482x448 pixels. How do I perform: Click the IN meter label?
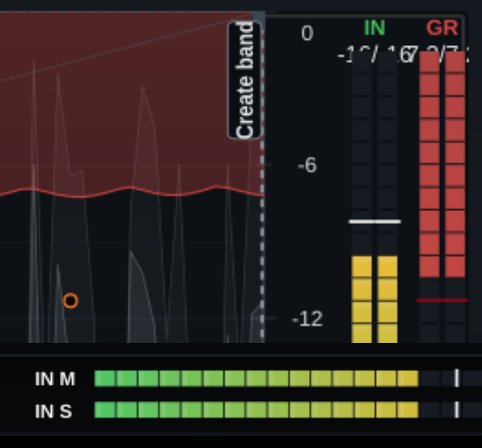click(x=374, y=28)
